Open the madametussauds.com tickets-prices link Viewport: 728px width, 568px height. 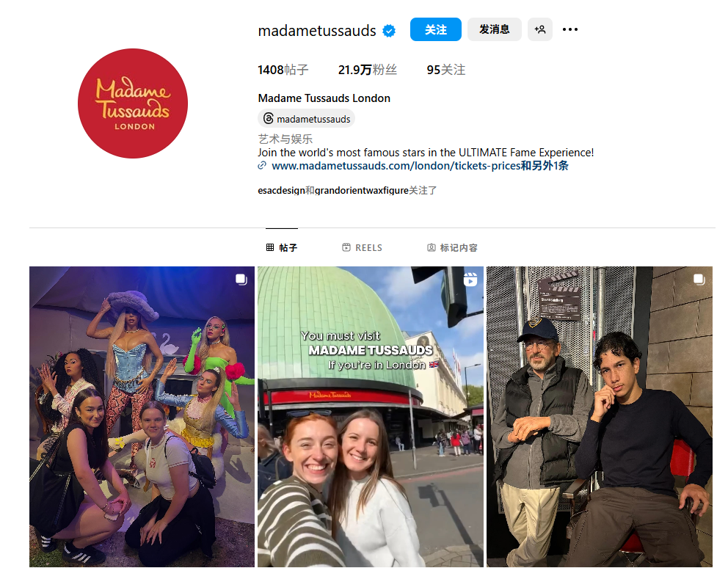click(x=396, y=166)
